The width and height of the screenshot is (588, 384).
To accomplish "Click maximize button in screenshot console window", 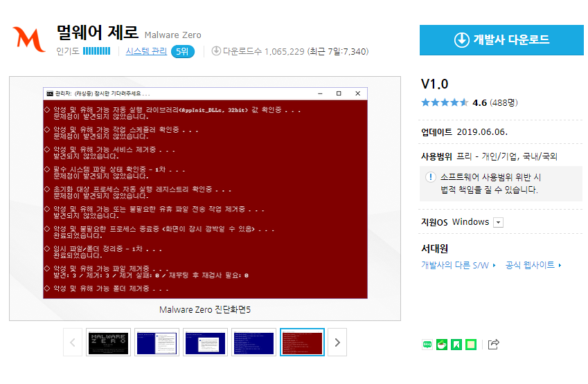I will tap(339, 93).
